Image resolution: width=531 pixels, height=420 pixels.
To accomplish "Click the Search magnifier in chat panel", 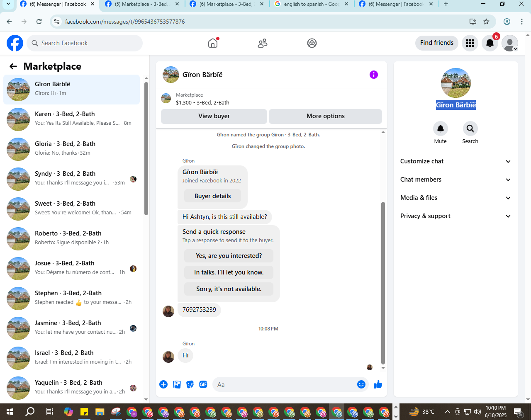I will (470, 129).
